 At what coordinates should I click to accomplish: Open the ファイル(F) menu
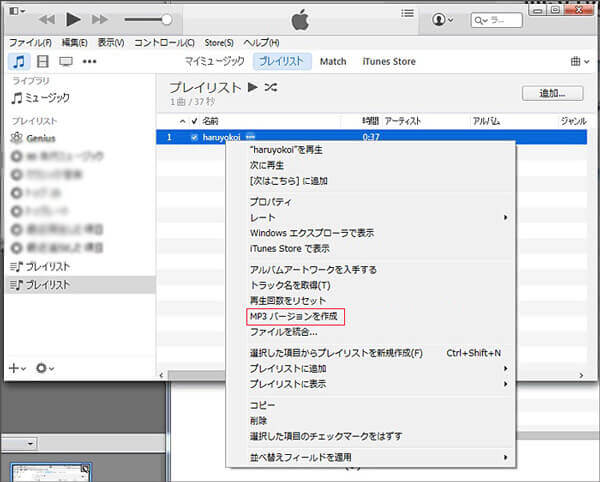point(30,42)
